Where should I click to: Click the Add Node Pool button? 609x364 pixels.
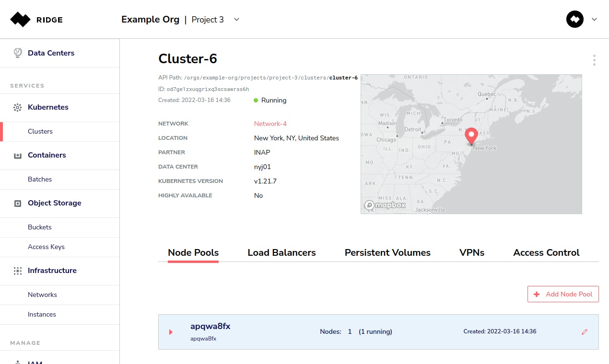pos(563,294)
